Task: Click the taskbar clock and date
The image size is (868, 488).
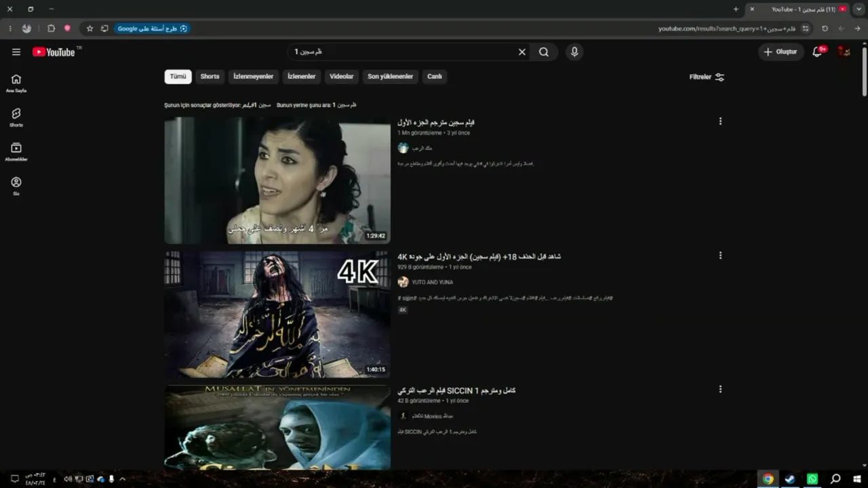Action: click(35, 479)
